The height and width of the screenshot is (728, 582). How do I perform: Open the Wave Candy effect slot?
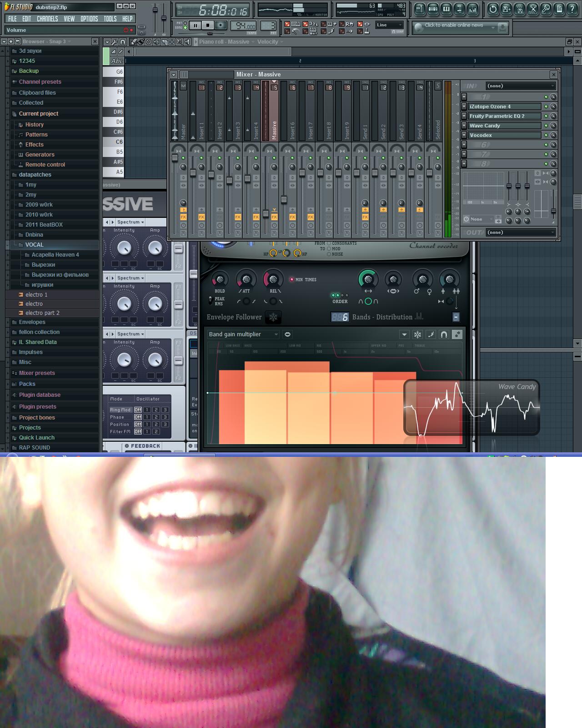[505, 126]
